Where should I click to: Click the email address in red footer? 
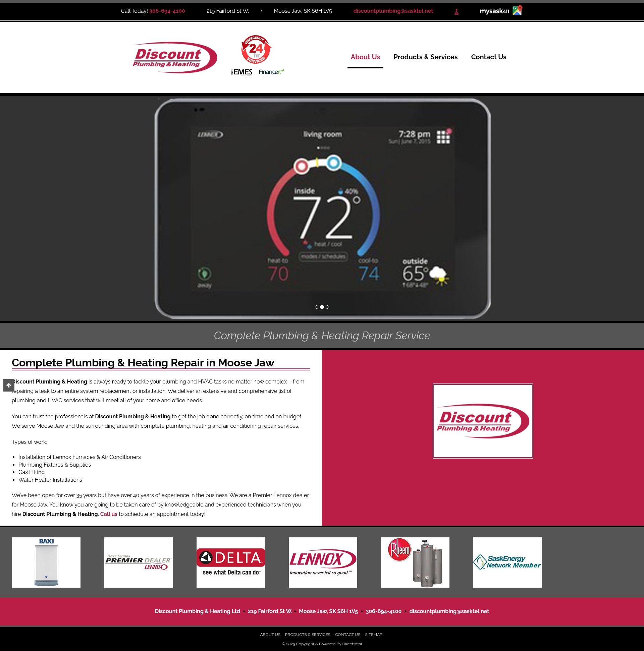pyautogui.click(x=449, y=611)
